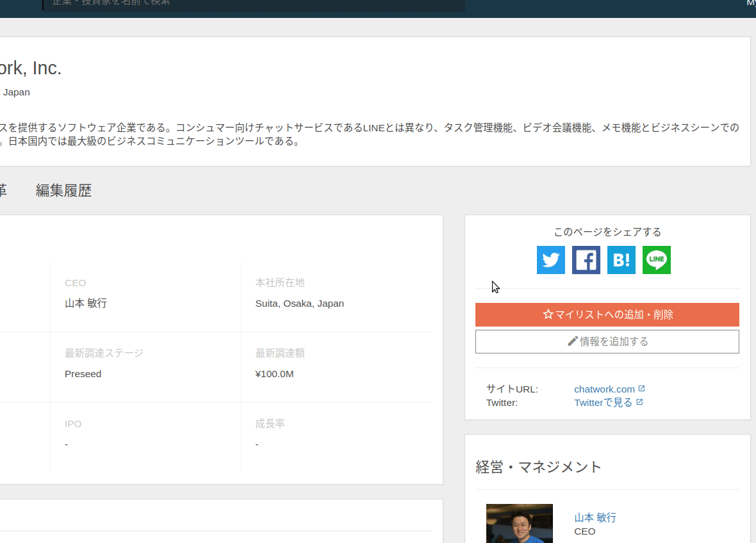Click the star icon on the マイリスト button
This screenshot has height=543, width=756.
(548, 314)
